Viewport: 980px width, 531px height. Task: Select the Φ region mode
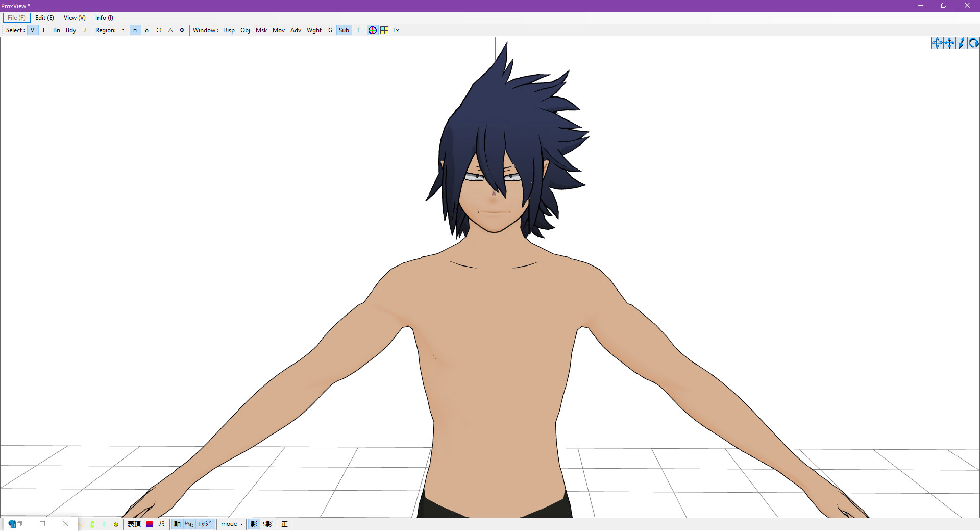pyautogui.click(x=182, y=30)
